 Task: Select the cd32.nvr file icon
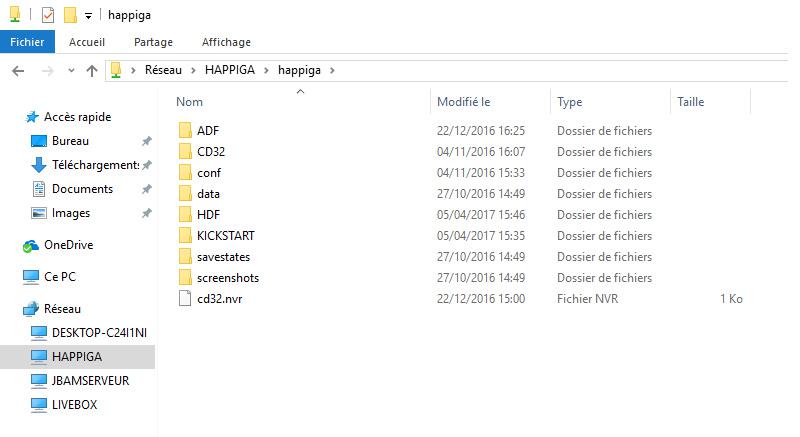point(185,298)
